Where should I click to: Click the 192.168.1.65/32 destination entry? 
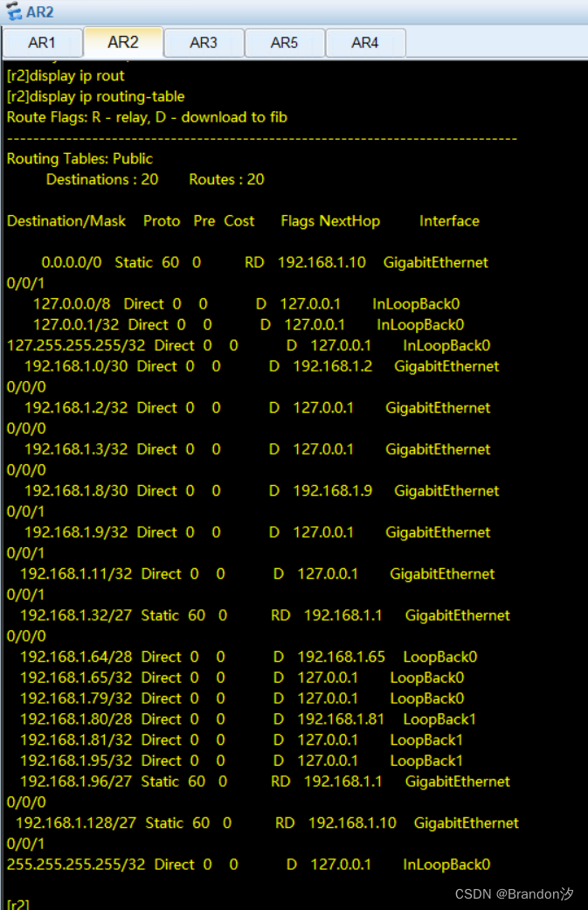coord(76,677)
